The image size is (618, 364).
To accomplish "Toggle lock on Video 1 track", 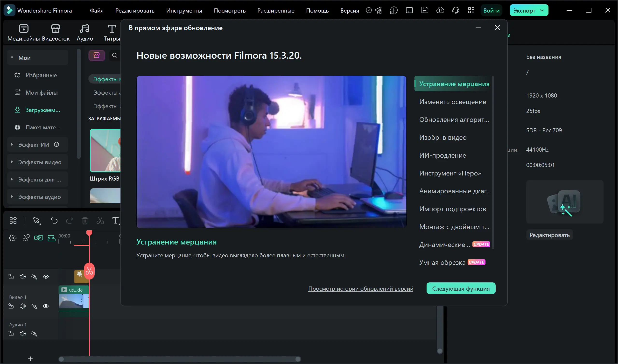I will coord(11,306).
